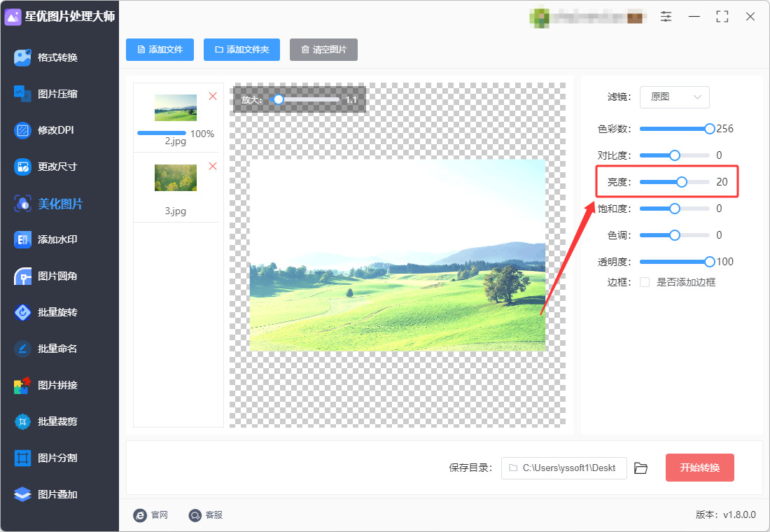Open the 图片拼接 puzzle icon
Screen dimensions: 770x532
click(x=22, y=385)
